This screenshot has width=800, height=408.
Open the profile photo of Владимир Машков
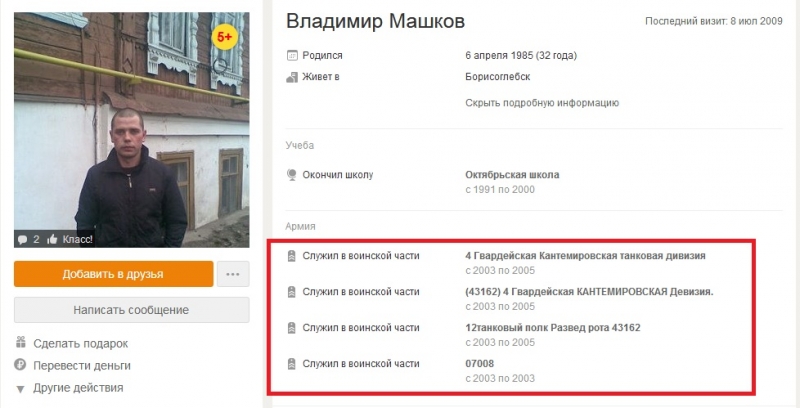(132, 130)
